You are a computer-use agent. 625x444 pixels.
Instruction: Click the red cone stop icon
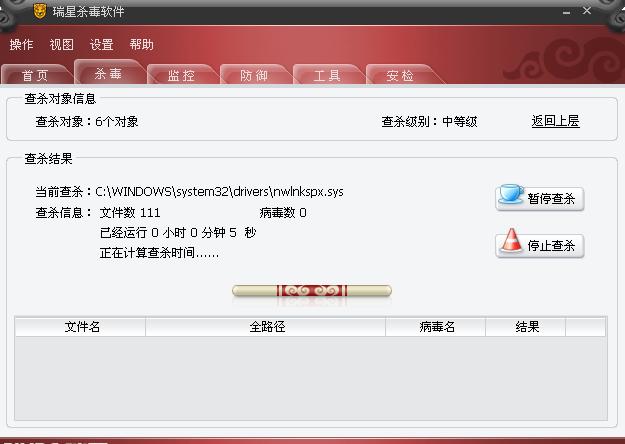coord(511,240)
